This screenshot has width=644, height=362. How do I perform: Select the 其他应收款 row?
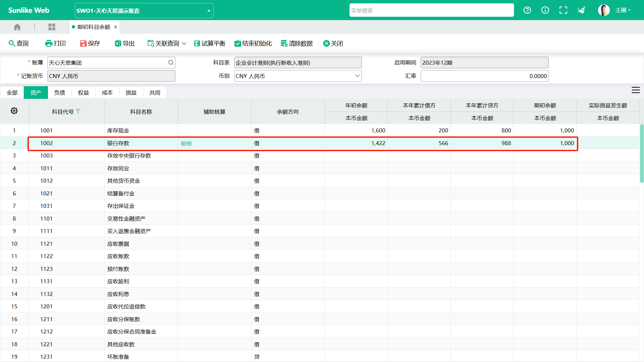tap(319, 344)
